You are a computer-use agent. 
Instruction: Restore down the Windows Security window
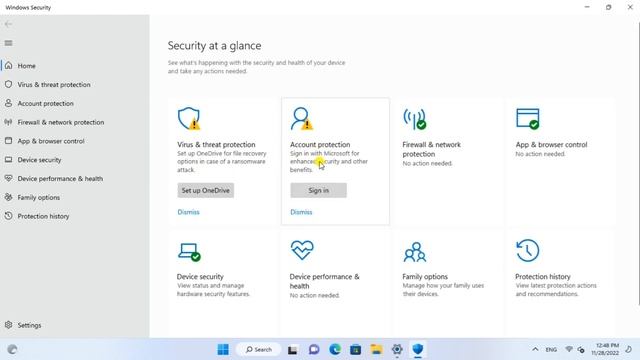tap(608, 7)
